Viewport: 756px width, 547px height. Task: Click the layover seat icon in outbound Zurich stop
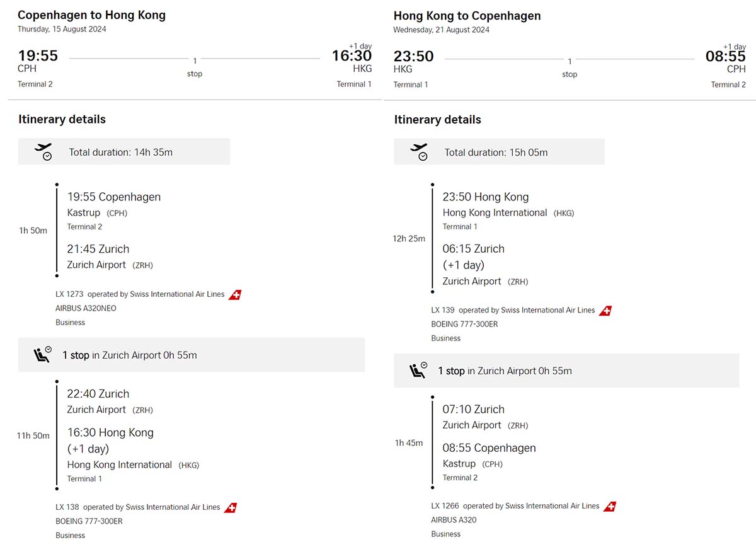pos(42,355)
